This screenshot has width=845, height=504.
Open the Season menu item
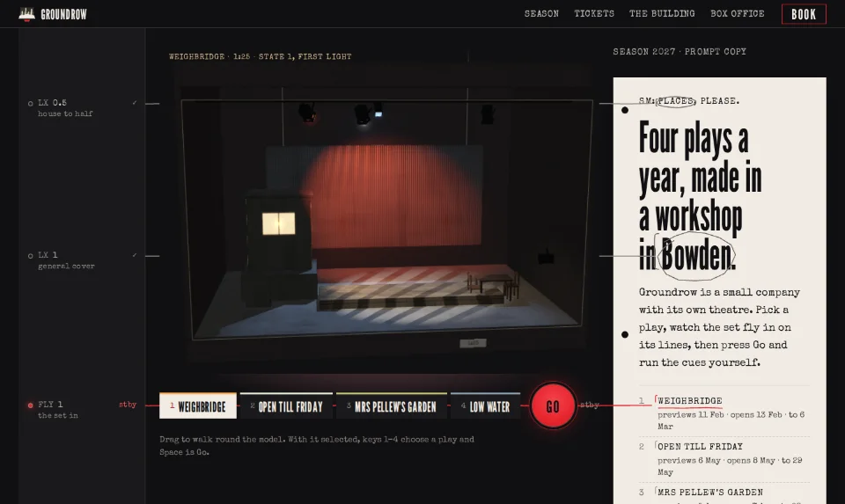541,13
